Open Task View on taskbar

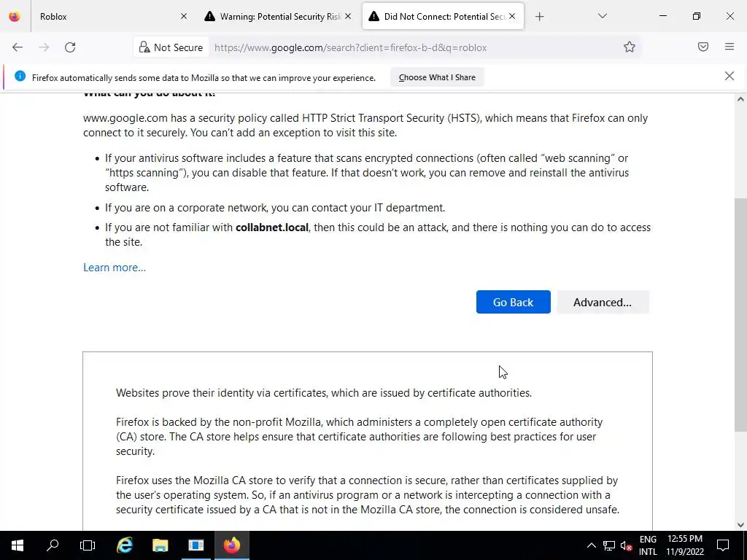click(x=88, y=545)
